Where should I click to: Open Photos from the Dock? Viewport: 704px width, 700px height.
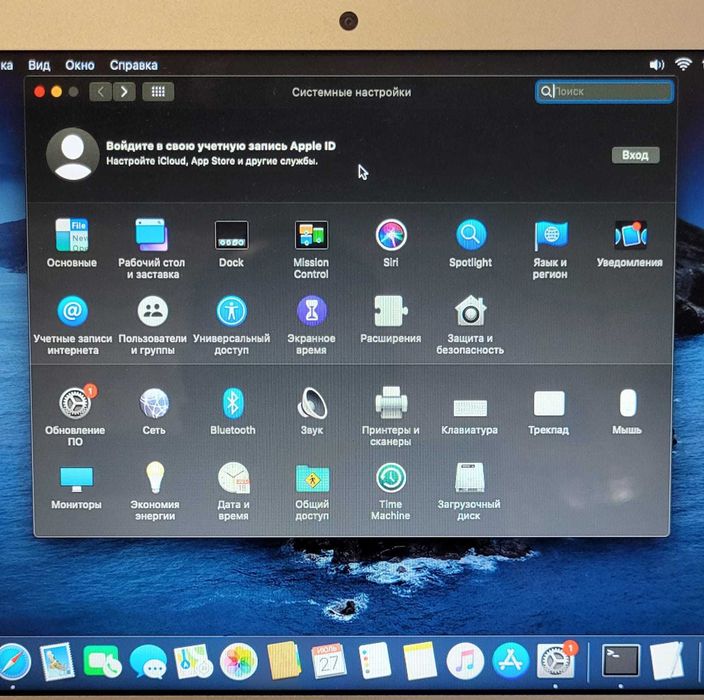pyautogui.click(x=239, y=661)
